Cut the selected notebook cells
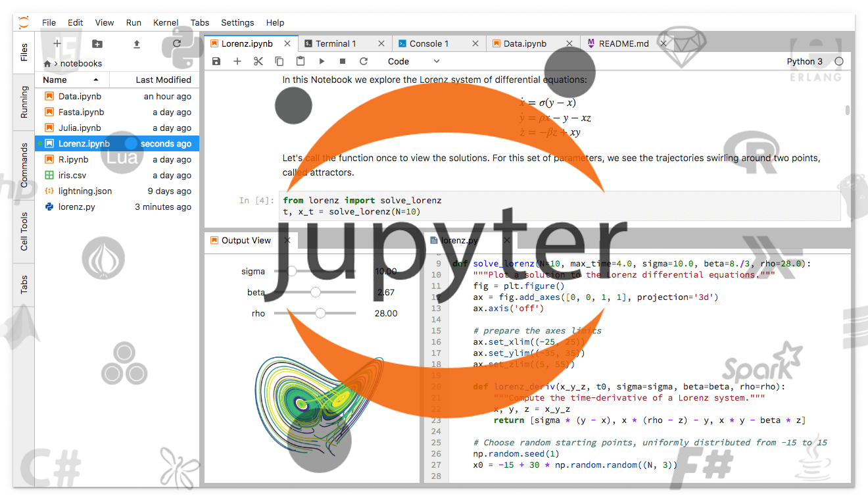Screen dimensions: 868x500 (258, 61)
